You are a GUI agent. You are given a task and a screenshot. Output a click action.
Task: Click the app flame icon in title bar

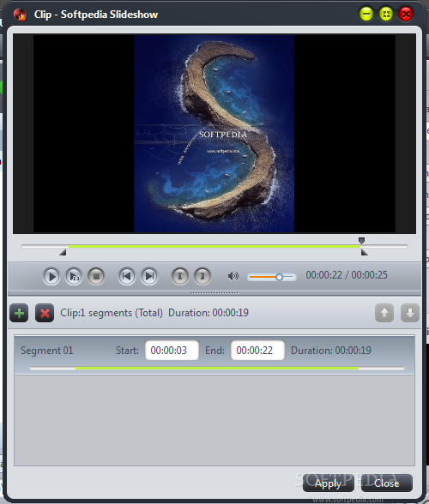[x=20, y=15]
